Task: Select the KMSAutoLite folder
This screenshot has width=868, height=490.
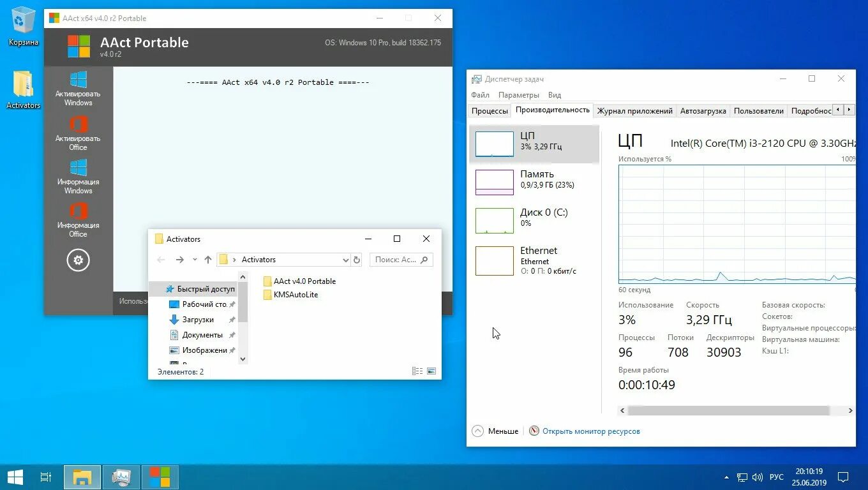Action: coord(290,295)
